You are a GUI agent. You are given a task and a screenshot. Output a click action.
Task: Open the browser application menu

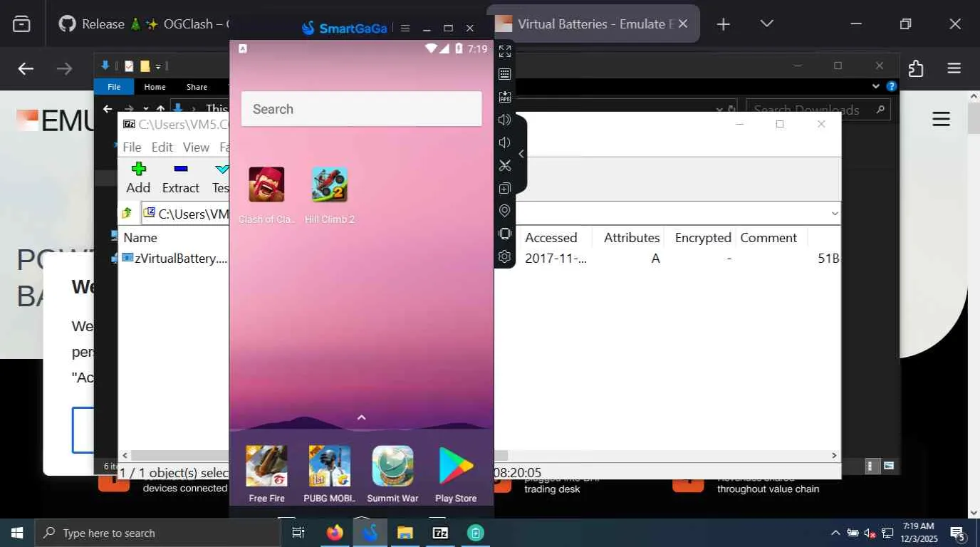[x=954, y=68]
